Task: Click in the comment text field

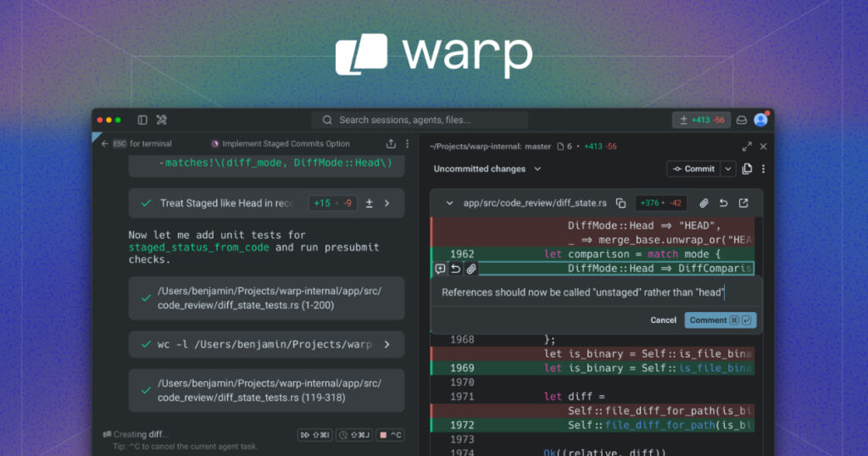Action: pyautogui.click(x=596, y=292)
